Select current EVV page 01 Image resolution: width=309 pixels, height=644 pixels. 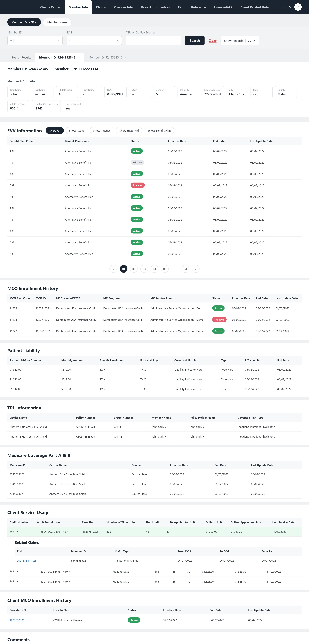point(124,269)
